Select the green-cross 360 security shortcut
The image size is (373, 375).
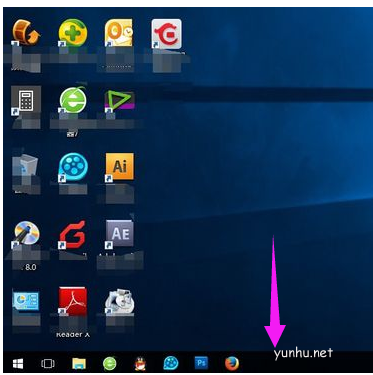[73, 33]
